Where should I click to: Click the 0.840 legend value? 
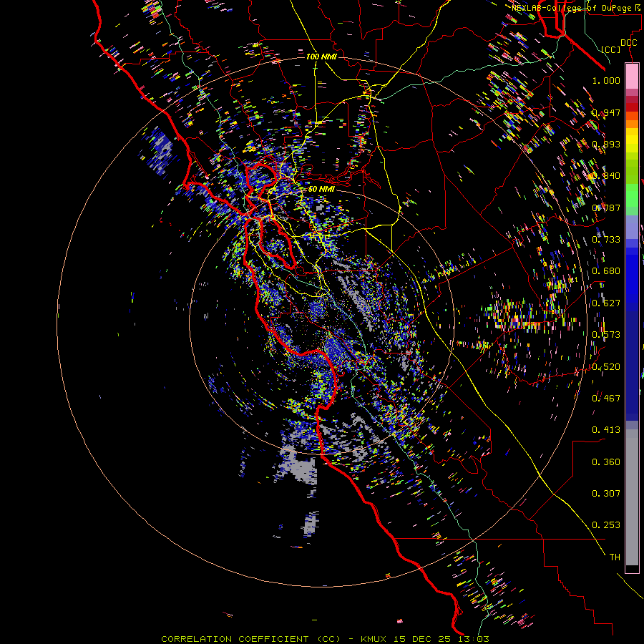point(606,175)
